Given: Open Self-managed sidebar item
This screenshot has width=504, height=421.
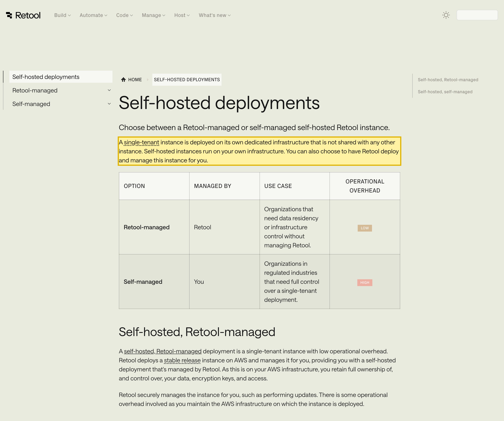Looking at the screenshot, I should 31,104.
